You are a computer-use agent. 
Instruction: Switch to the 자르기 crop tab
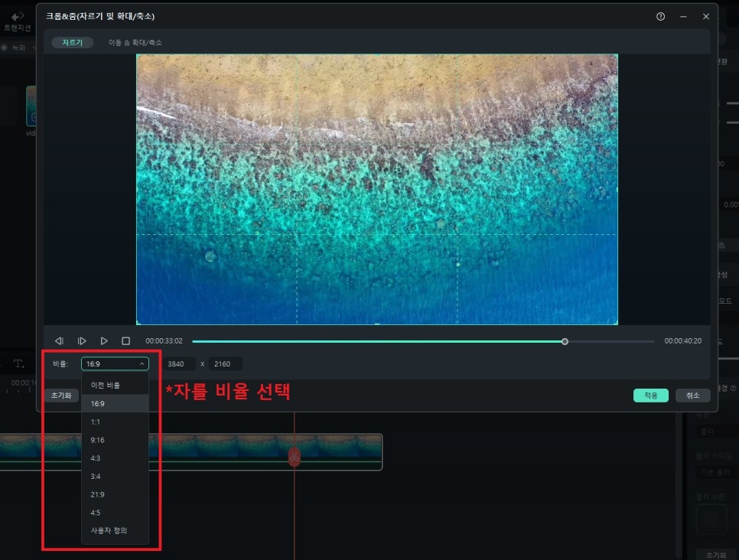pos(73,43)
